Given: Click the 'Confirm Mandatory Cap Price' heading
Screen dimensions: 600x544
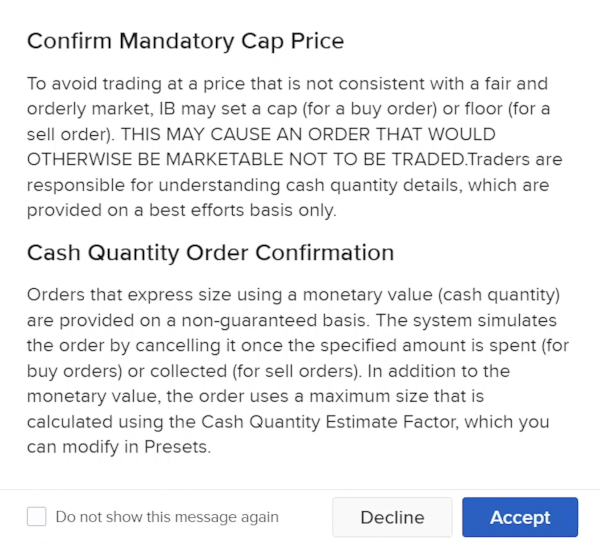Looking at the screenshot, I should [185, 41].
